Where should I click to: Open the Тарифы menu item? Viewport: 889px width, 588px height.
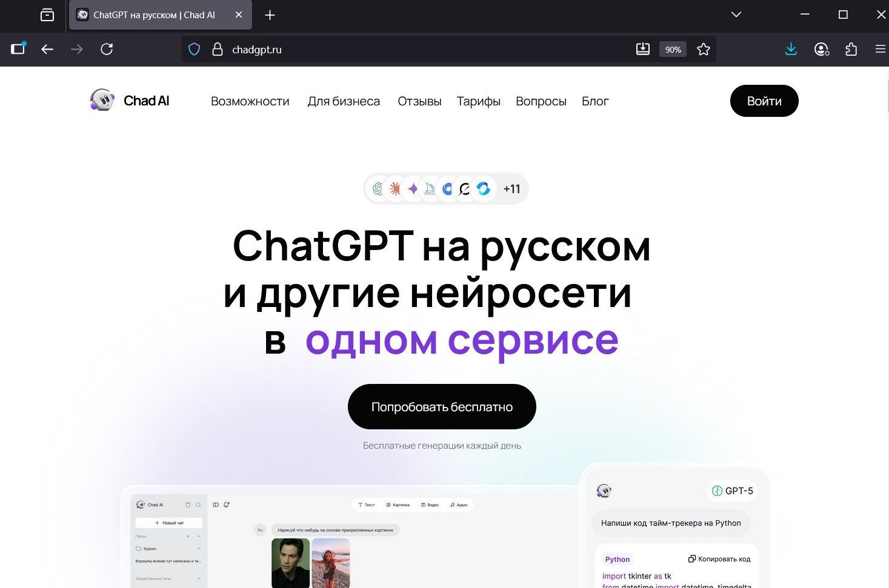point(478,101)
